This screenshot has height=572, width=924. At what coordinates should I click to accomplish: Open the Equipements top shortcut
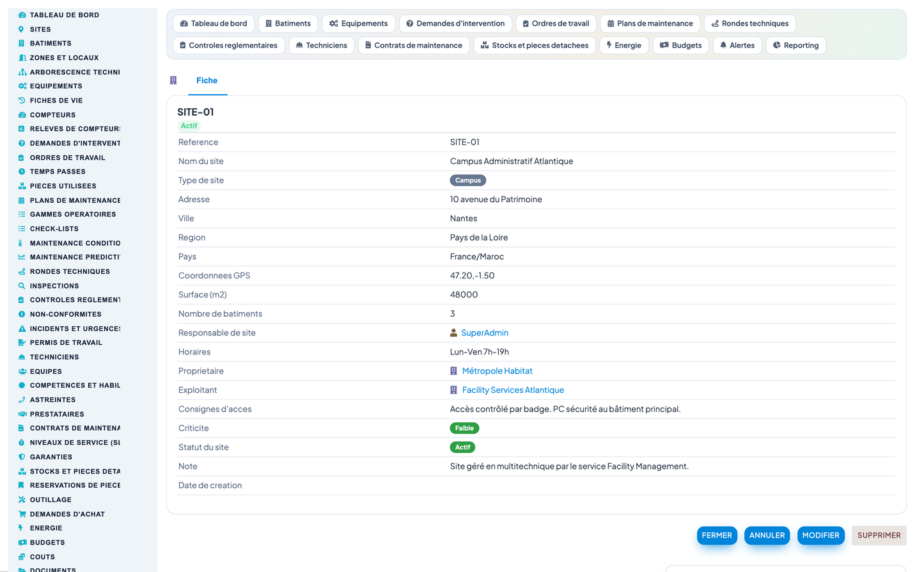pos(359,24)
